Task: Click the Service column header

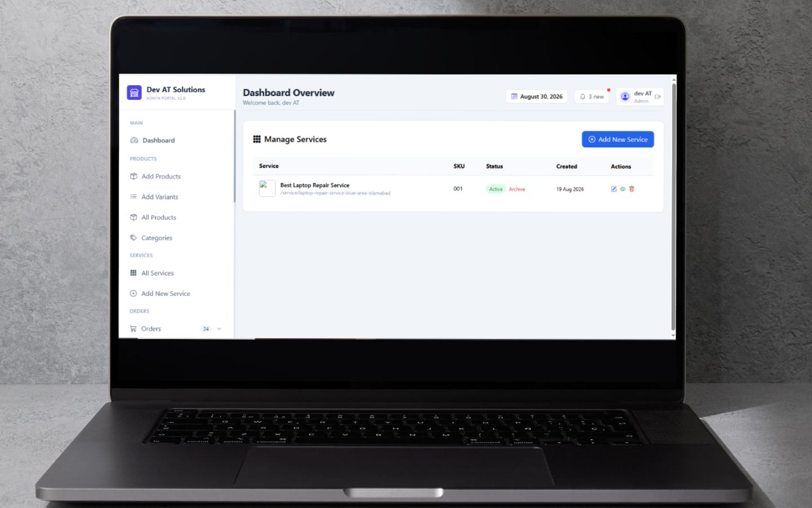Action: (269, 166)
